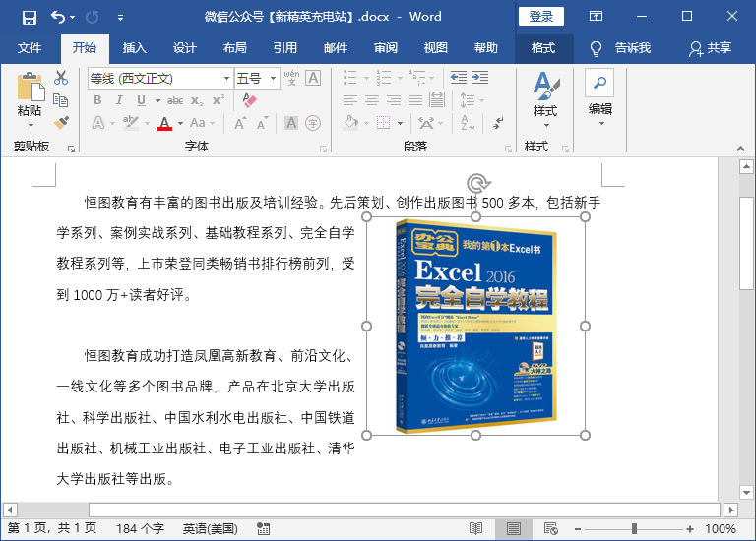Click the enclosed character 字 icon
The height and width of the screenshot is (541, 756).
pos(313,123)
